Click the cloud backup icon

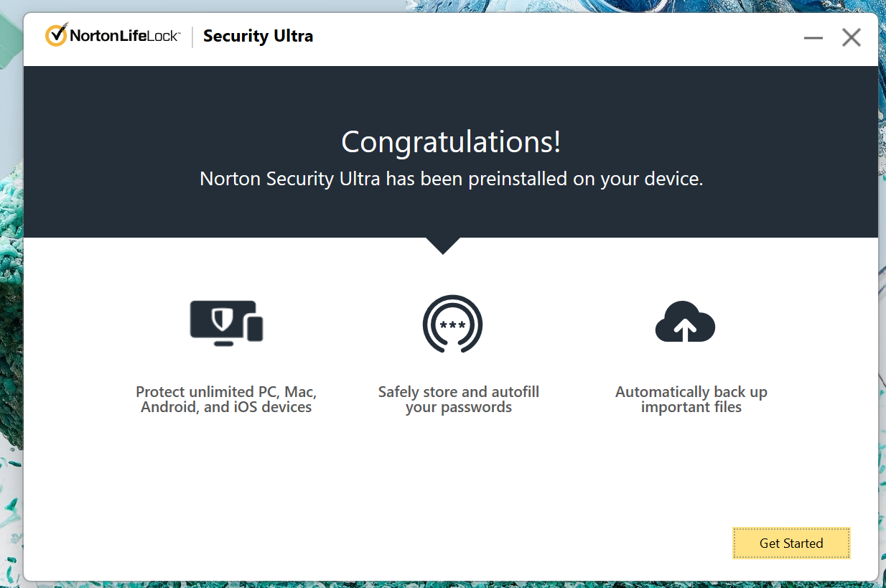685,321
